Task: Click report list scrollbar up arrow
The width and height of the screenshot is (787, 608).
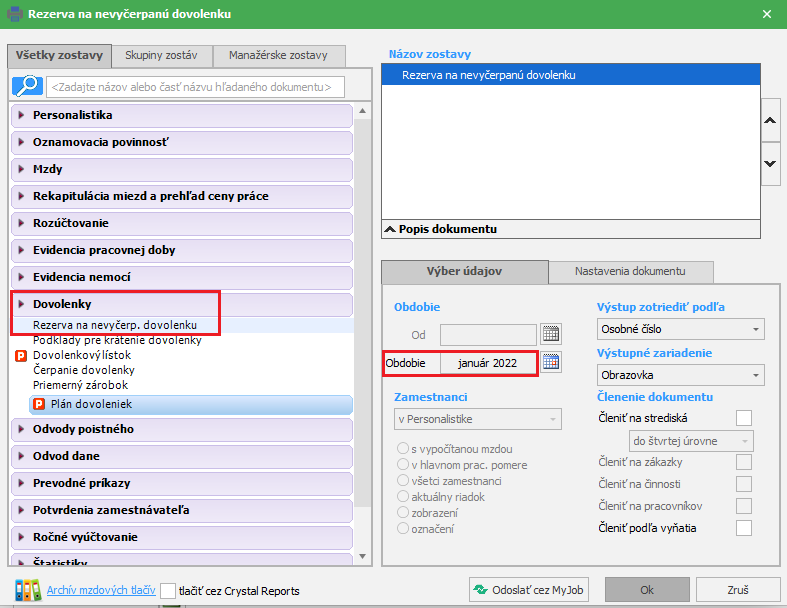Action: pyautogui.click(x=362, y=111)
